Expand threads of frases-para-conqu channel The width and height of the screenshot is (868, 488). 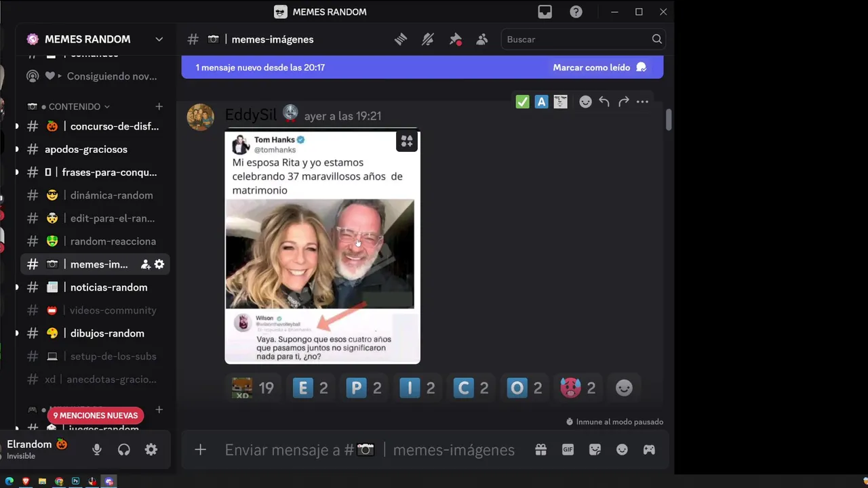[x=16, y=172]
